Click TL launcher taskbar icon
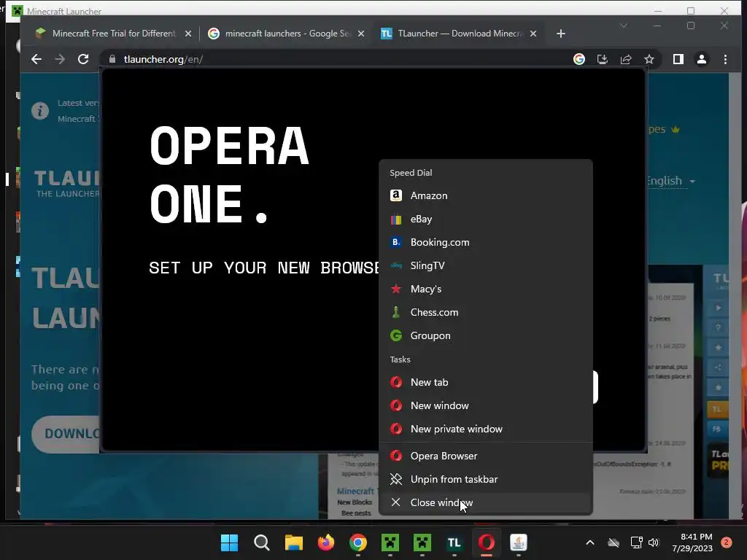Viewport: 747px width, 560px height. point(454,542)
